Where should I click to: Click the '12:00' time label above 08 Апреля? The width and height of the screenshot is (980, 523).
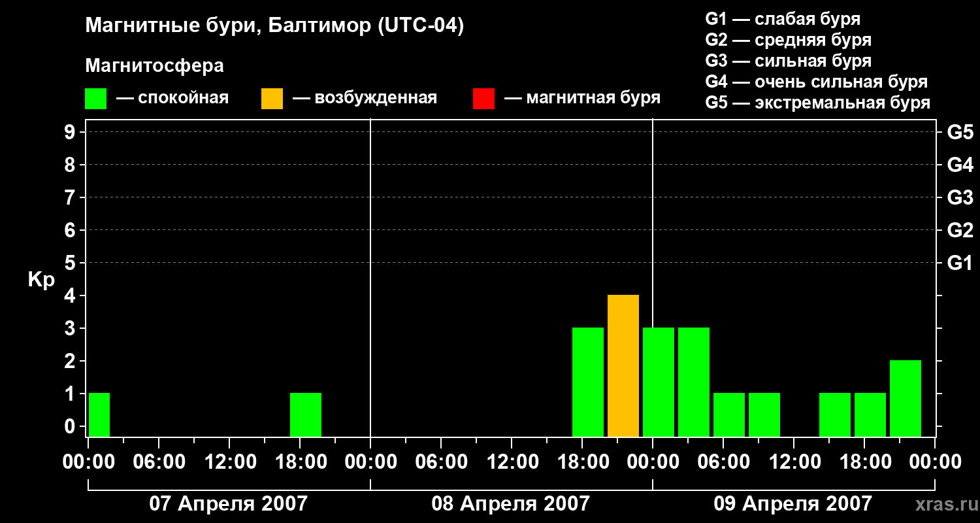click(x=512, y=462)
